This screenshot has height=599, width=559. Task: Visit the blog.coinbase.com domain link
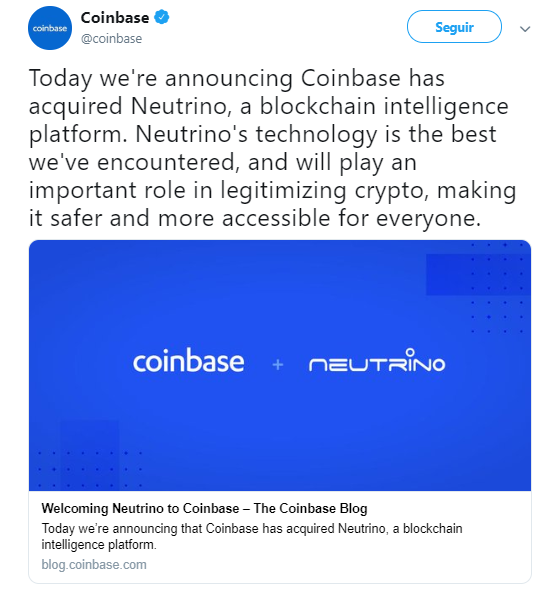(94, 565)
